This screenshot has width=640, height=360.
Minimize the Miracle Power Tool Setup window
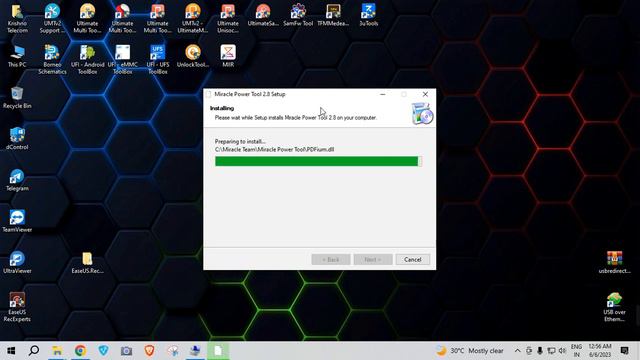click(x=382, y=94)
